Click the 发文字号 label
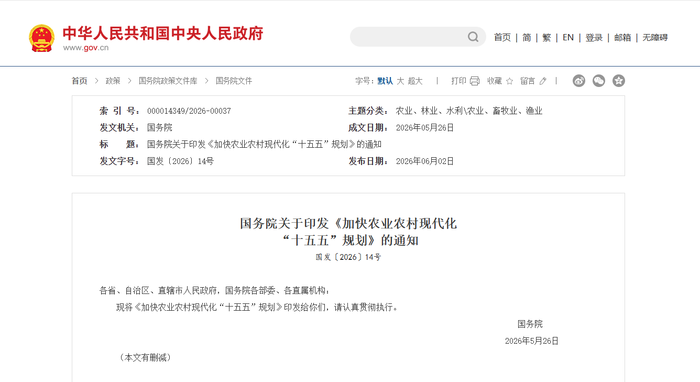This screenshot has width=700, height=382. [x=119, y=161]
